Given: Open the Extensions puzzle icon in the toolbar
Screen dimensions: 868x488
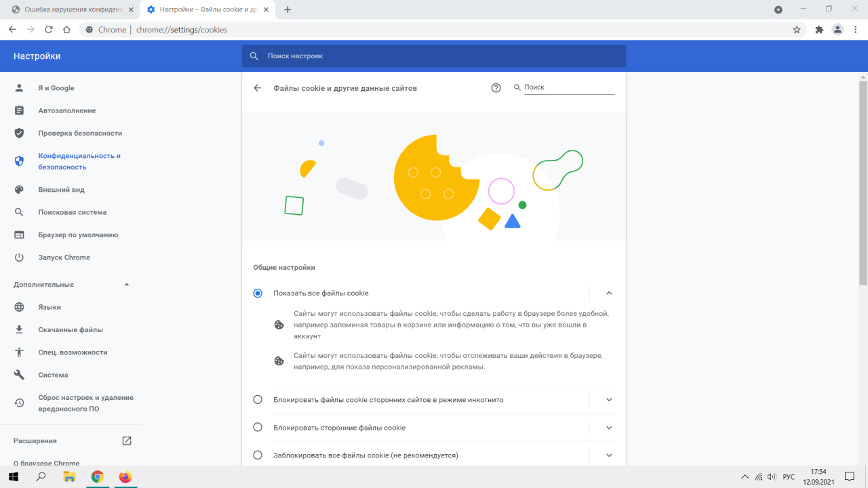Looking at the screenshot, I should (x=819, y=30).
